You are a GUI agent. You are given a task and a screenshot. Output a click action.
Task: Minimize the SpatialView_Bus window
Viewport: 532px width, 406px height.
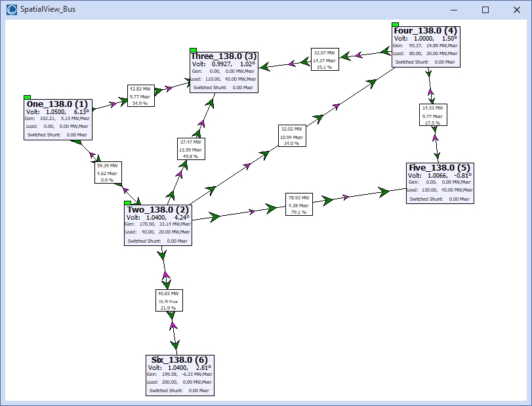[x=455, y=10]
